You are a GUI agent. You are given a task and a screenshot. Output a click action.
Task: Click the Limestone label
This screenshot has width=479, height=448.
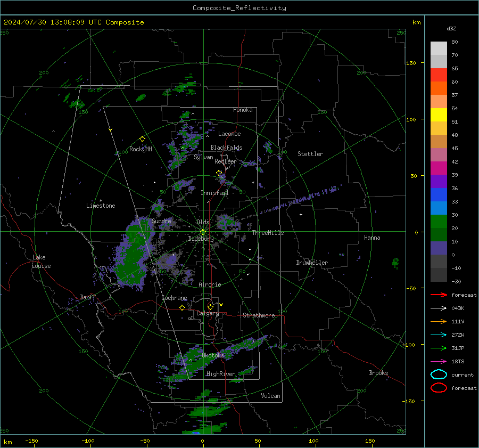tap(101, 206)
